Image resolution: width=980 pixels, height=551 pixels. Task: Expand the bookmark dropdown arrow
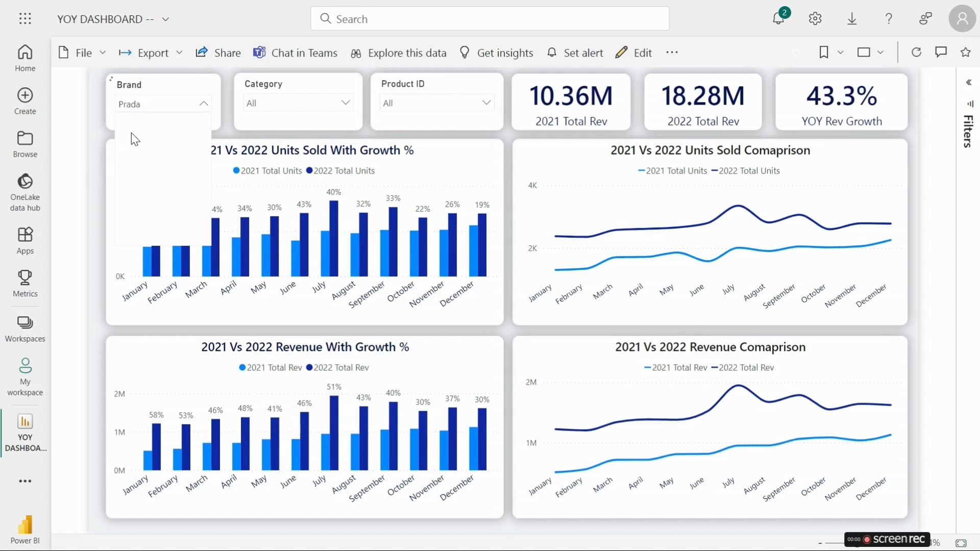point(840,52)
